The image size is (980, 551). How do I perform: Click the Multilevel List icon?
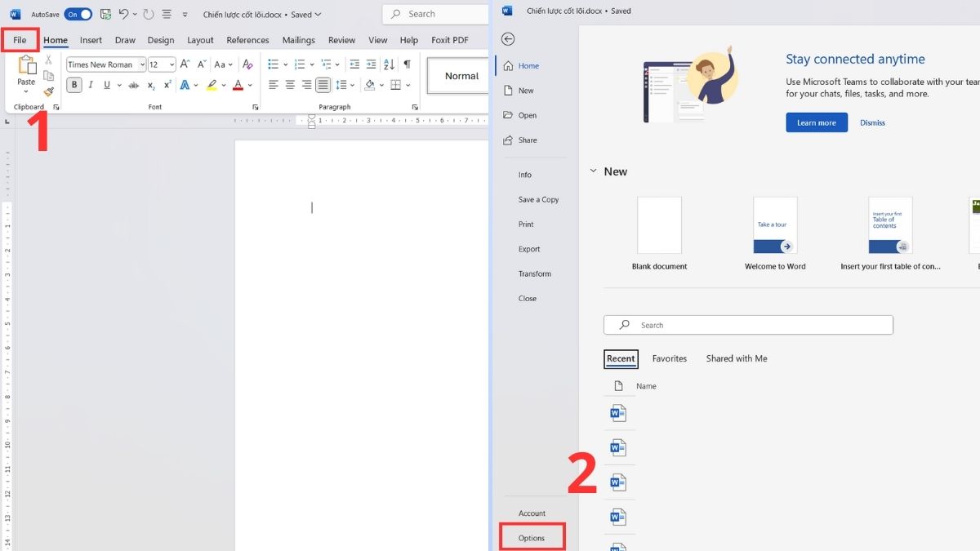[x=326, y=64]
